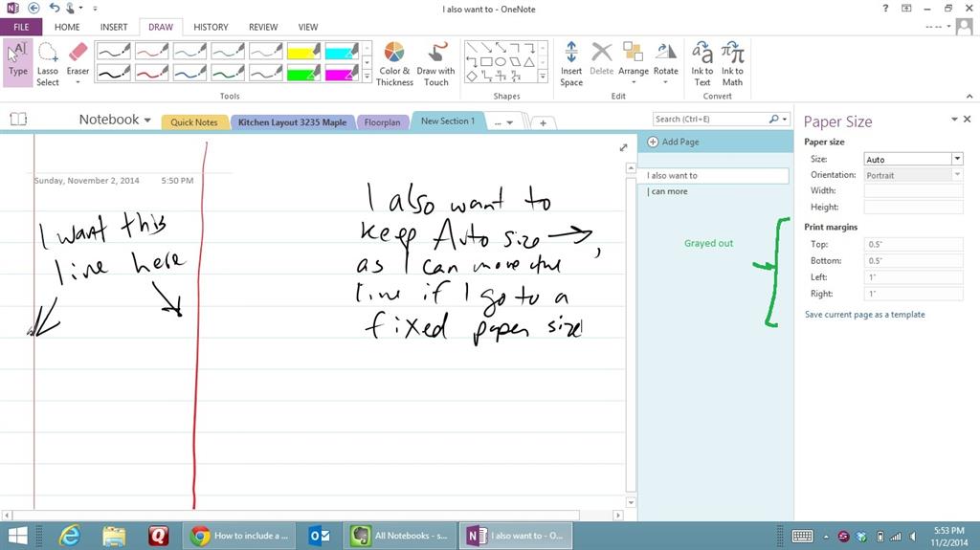Click the Insert Space tool
Screen dimensions: 980x550
[x=571, y=63]
